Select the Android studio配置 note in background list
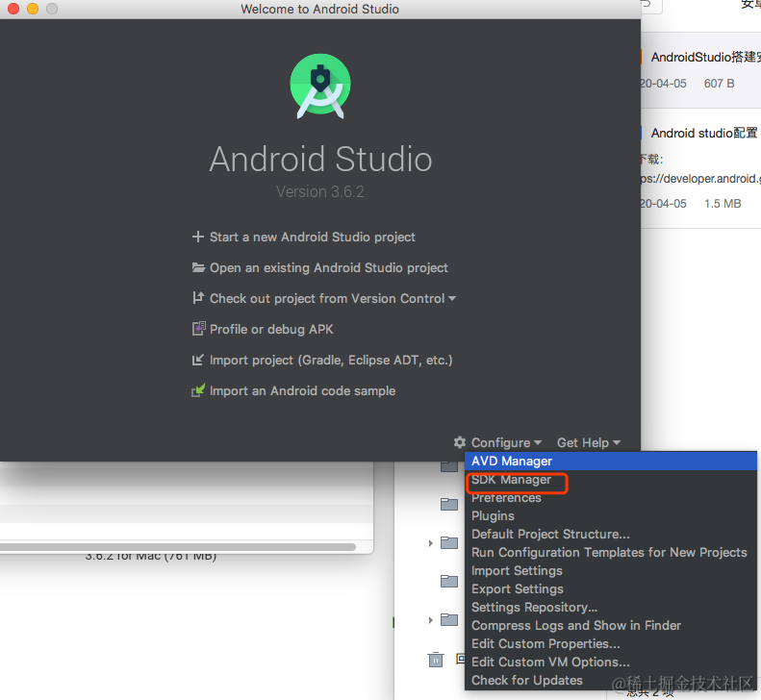 [700, 168]
